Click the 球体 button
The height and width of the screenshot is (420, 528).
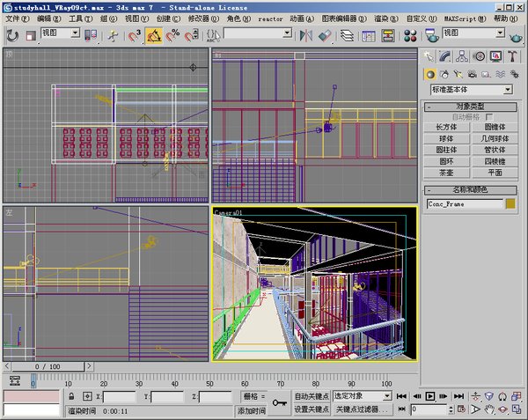tap(446, 138)
